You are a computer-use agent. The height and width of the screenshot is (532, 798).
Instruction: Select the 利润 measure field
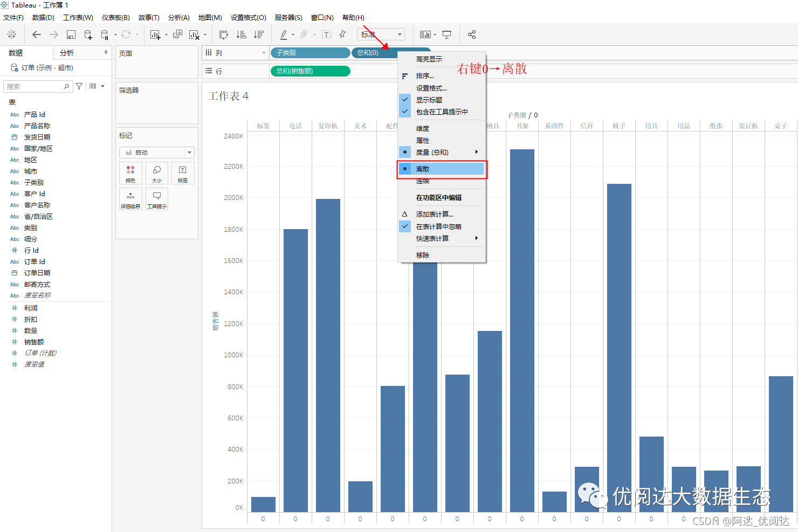[x=31, y=308]
